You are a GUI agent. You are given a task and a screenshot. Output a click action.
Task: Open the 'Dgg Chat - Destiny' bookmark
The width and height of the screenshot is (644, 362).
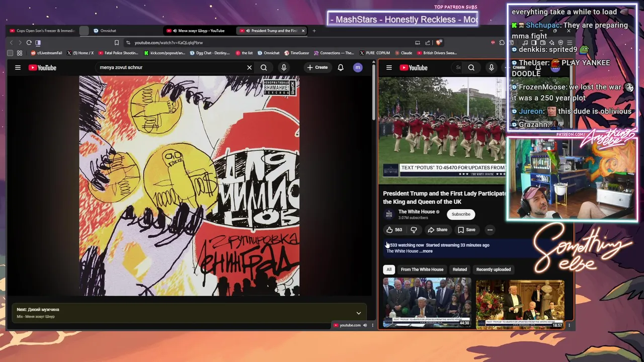[x=209, y=53]
